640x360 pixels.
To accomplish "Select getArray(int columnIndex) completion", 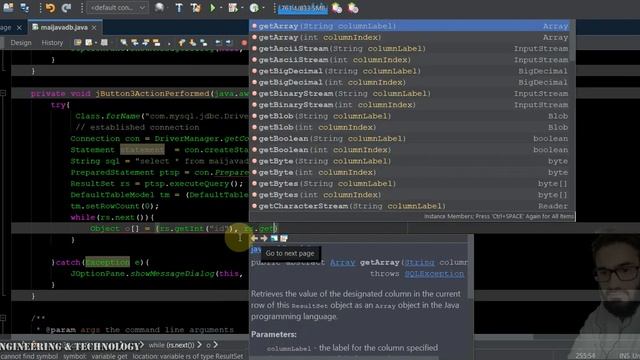I will coord(409,37).
